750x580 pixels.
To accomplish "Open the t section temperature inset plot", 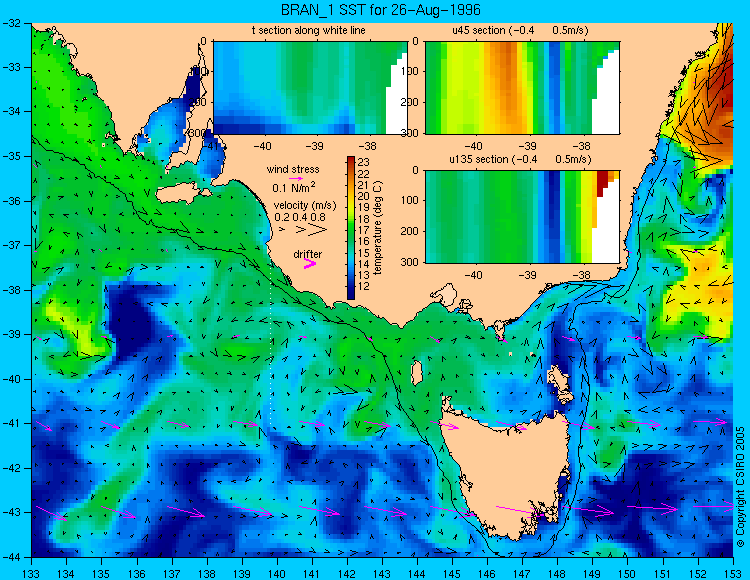I will click(310, 88).
